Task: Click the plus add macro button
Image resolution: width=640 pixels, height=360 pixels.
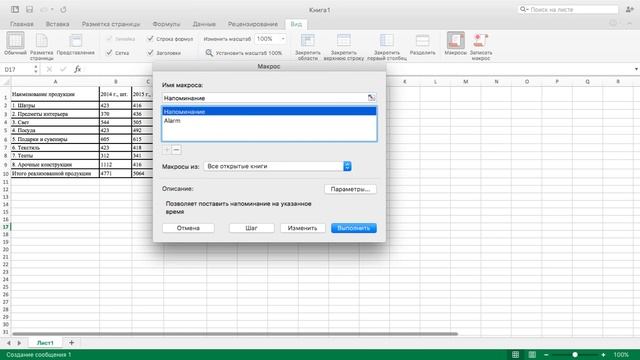Action: pos(167,150)
